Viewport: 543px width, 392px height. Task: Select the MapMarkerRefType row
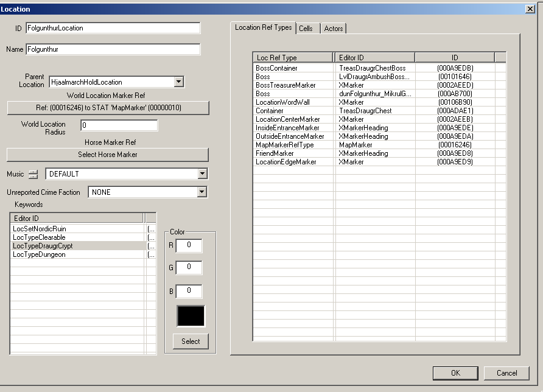[379, 145]
